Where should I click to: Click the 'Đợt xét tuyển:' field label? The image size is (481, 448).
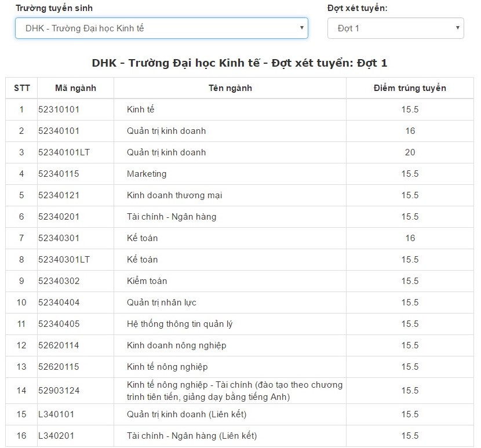pyautogui.click(x=357, y=8)
